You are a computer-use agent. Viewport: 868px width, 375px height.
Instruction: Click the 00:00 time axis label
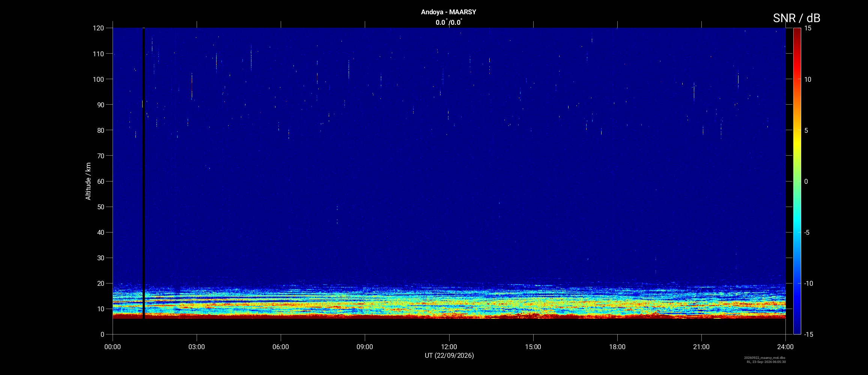pyautogui.click(x=113, y=347)
